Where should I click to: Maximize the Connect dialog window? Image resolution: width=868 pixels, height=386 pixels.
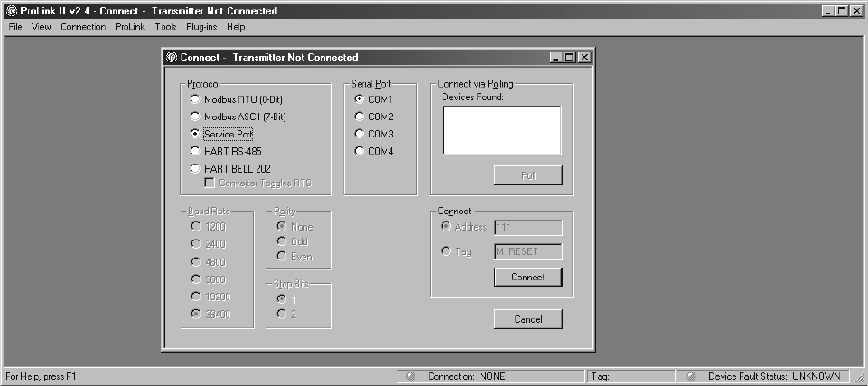568,57
